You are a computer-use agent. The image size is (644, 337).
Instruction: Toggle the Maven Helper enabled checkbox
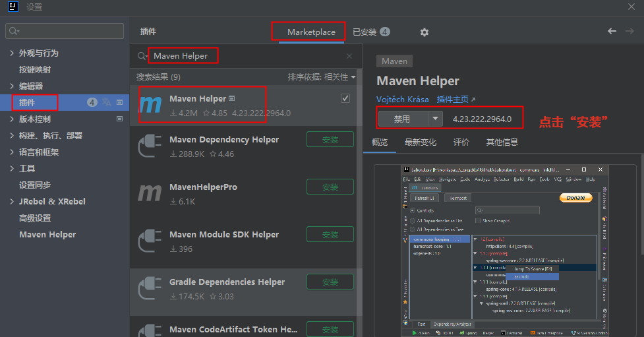click(x=345, y=98)
